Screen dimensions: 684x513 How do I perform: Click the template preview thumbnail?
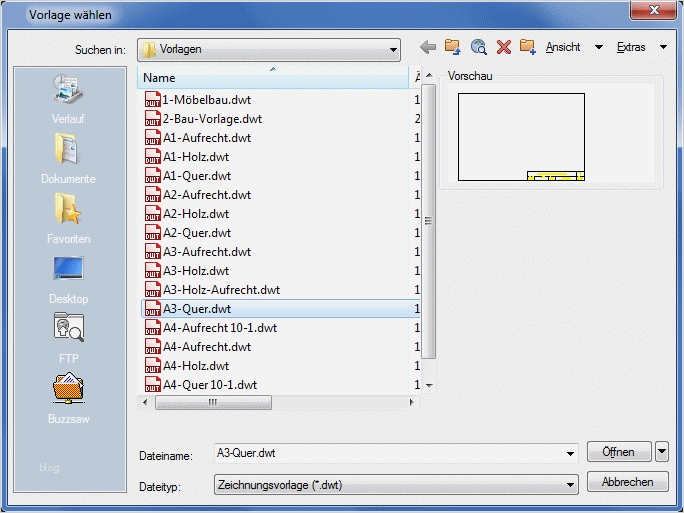coord(521,137)
